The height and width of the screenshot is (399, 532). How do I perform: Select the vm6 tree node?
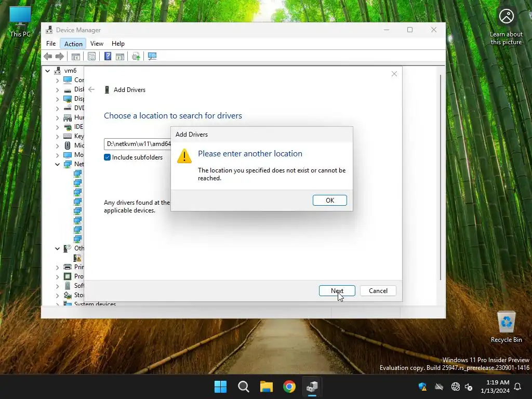pyautogui.click(x=70, y=71)
